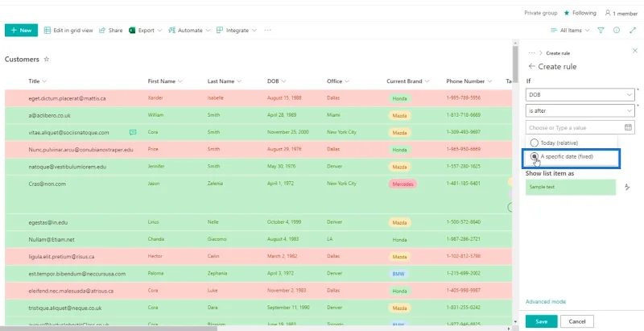Favorite the Customers list with star
Viewport: 644px width, 331px height.
click(47, 59)
